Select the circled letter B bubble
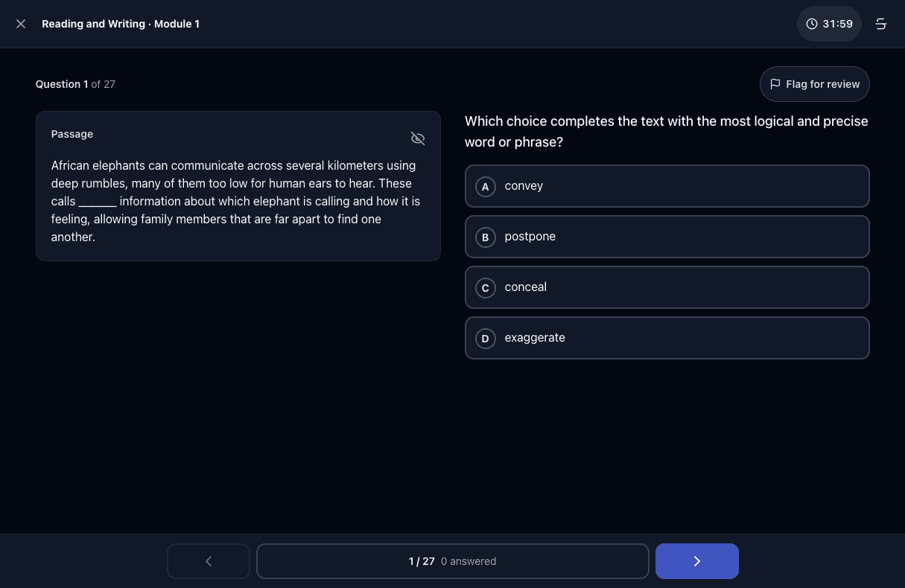The width and height of the screenshot is (905, 588). (x=486, y=237)
